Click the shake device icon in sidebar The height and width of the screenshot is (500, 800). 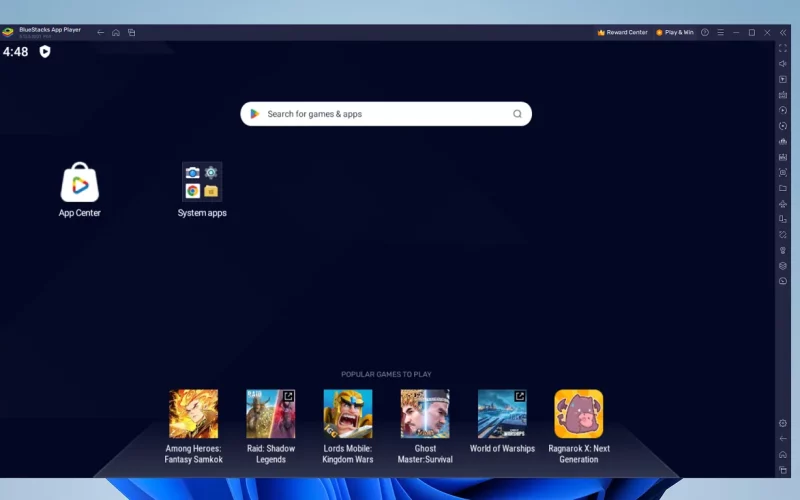click(783, 235)
